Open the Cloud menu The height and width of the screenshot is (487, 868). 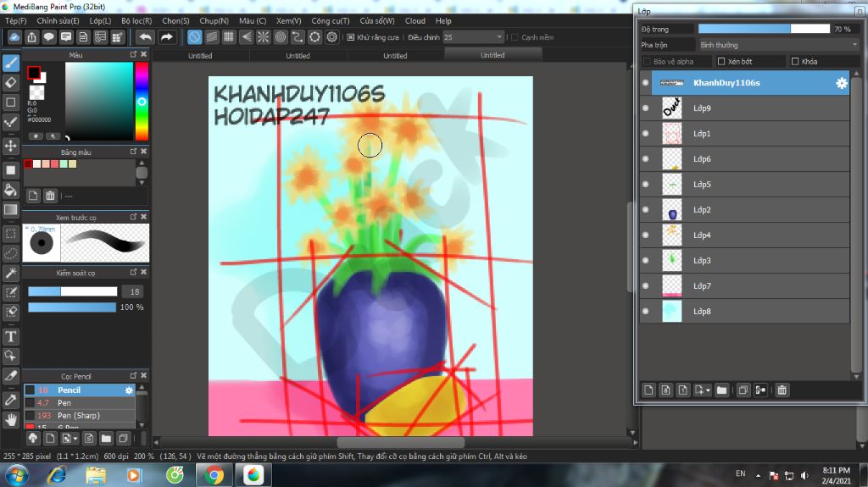[415, 21]
